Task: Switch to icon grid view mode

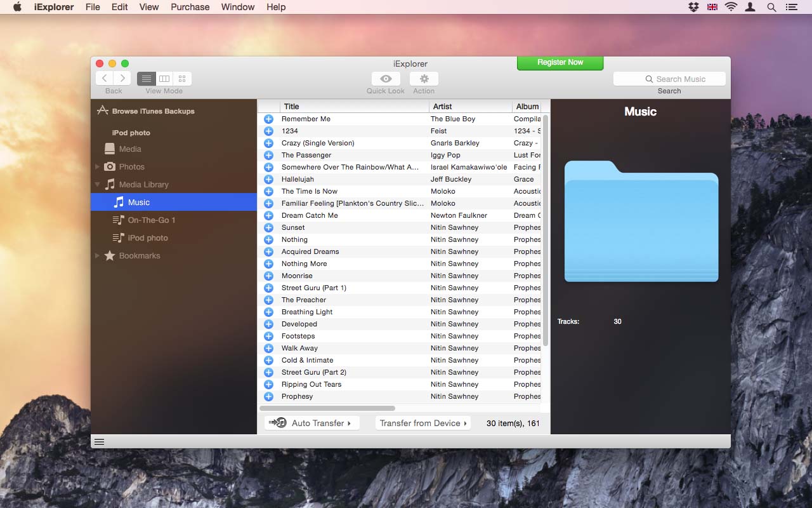Action: tap(182, 79)
